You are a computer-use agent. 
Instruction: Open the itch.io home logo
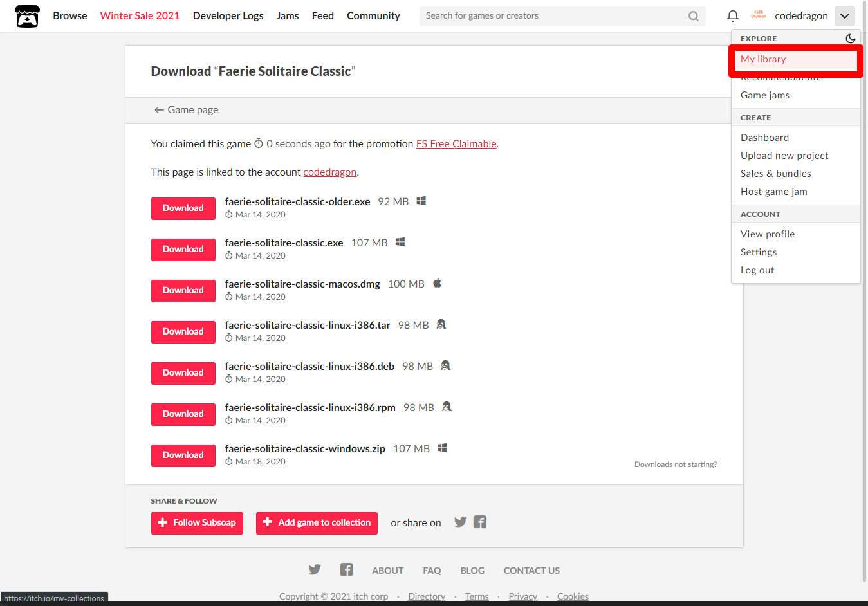click(27, 16)
